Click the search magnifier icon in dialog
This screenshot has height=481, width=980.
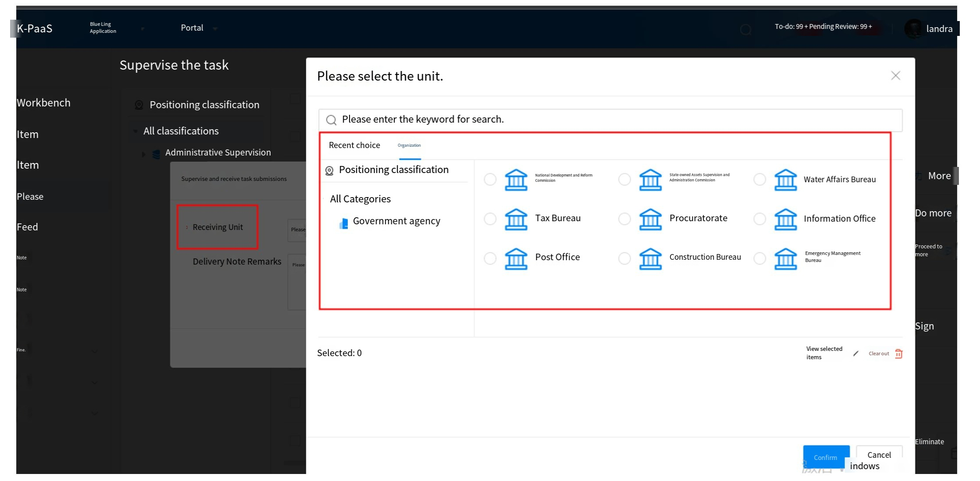331,120
